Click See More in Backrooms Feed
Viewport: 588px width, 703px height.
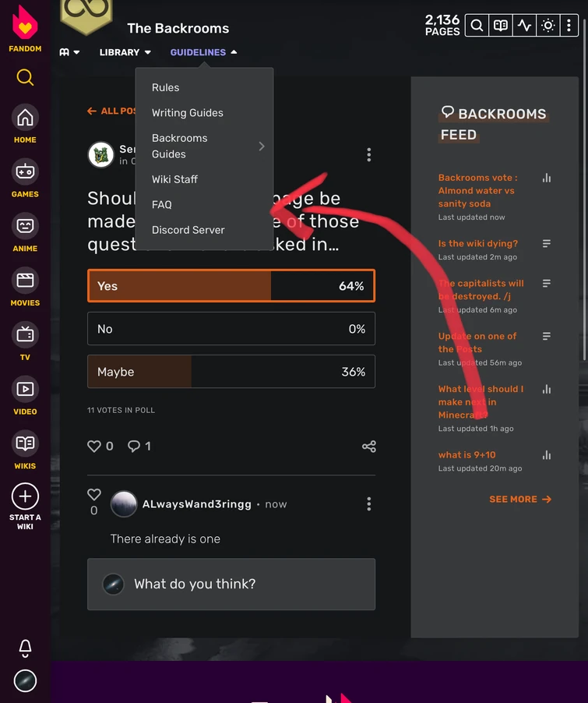click(519, 499)
